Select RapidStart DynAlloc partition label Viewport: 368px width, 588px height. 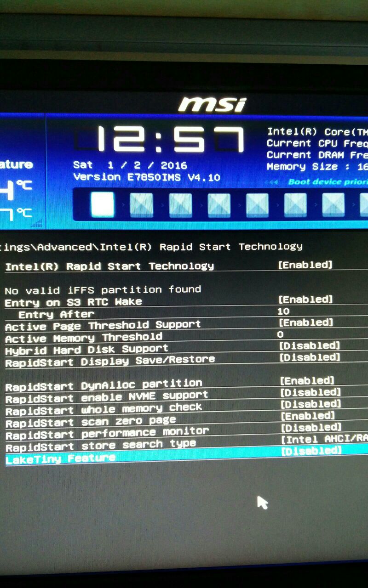(103, 385)
